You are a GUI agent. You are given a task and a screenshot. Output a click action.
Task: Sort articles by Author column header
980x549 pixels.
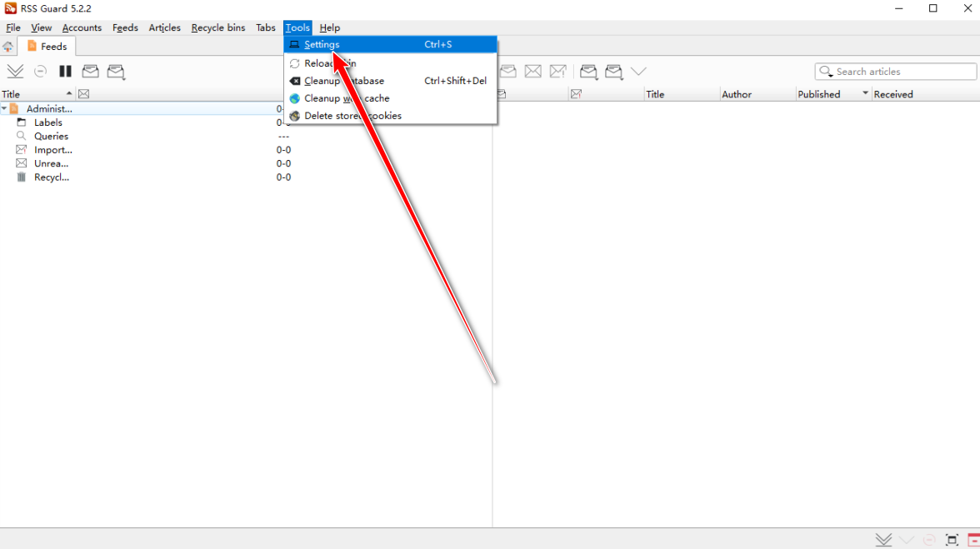tap(757, 94)
